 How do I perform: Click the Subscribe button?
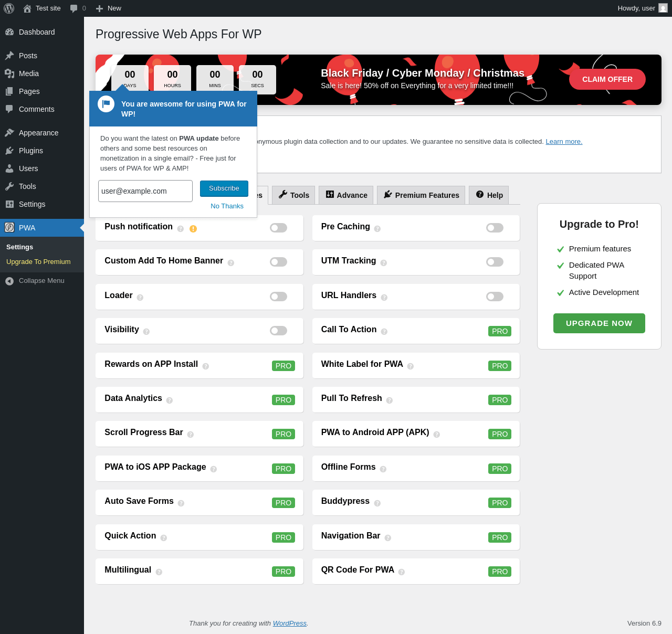(x=224, y=188)
